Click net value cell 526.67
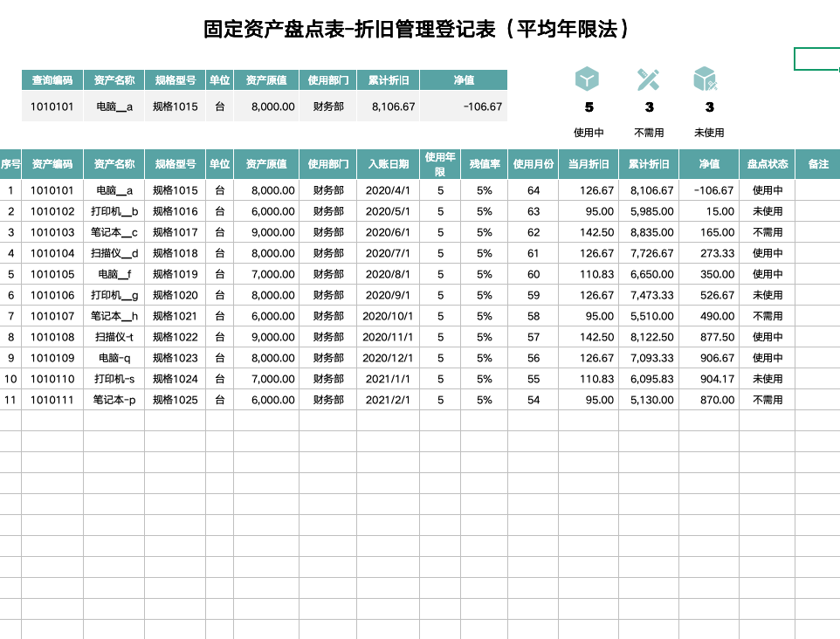This screenshot has height=639, width=840. coord(709,295)
